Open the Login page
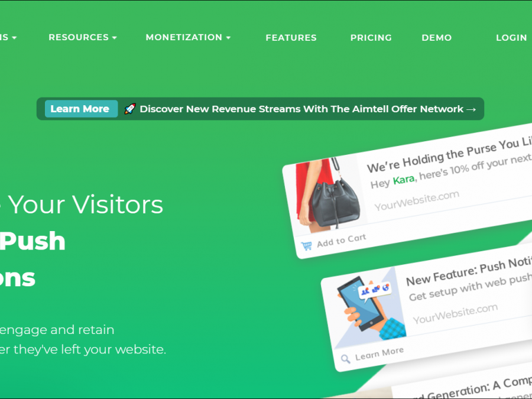The height and width of the screenshot is (399, 532). click(x=511, y=38)
